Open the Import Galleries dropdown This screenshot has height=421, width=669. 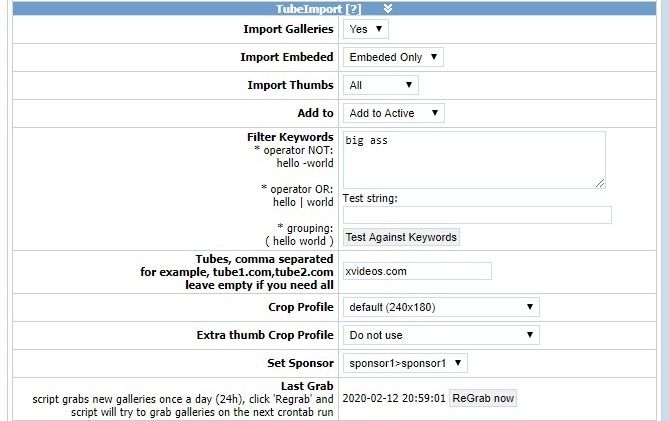[366, 29]
